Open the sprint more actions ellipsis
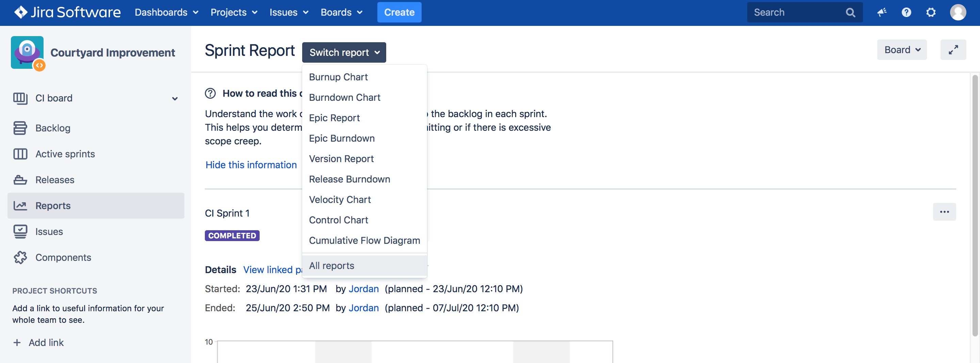 [x=944, y=212]
